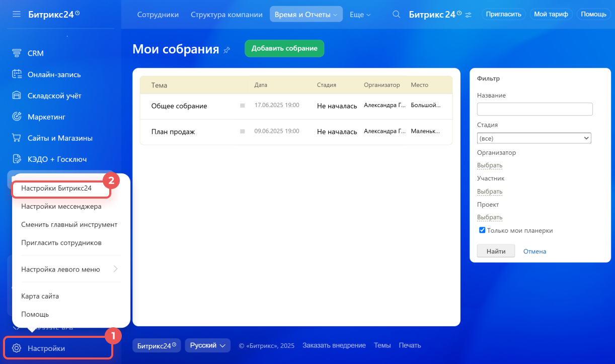Click Отмена link in filter
This screenshot has height=364, width=615.
(x=534, y=251)
